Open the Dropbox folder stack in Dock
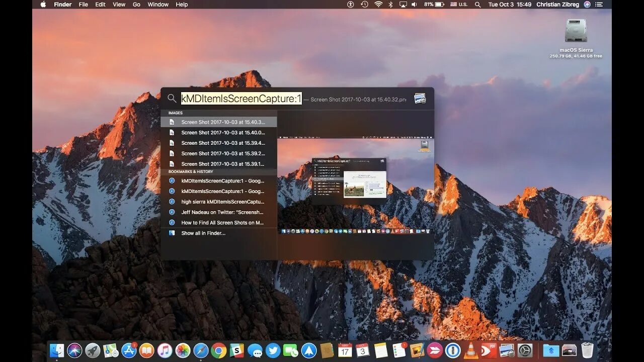 point(551,350)
